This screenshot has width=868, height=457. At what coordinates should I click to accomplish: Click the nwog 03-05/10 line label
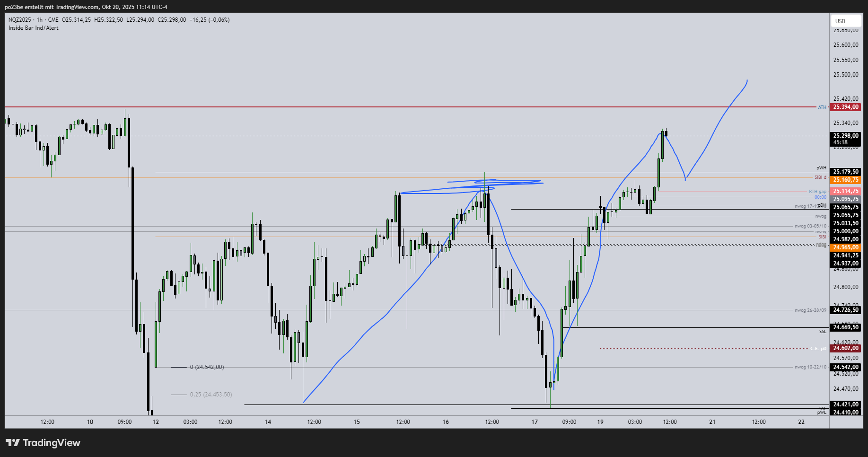tap(811, 226)
